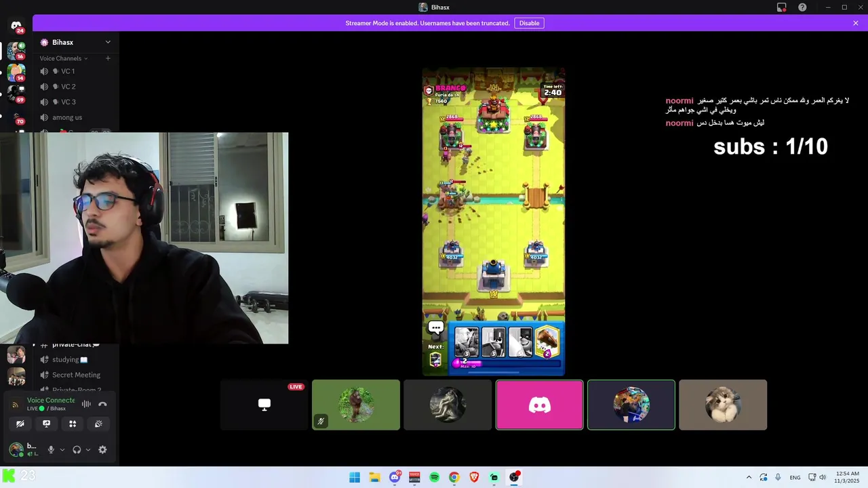Open File Explorer from the taskbar
The height and width of the screenshot is (488, 868).
point(374,477)
